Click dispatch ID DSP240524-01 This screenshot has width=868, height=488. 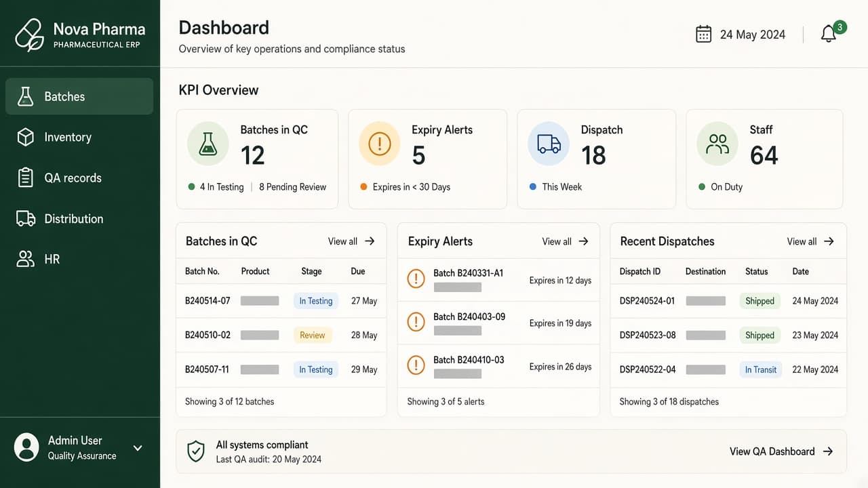(647, 301)
